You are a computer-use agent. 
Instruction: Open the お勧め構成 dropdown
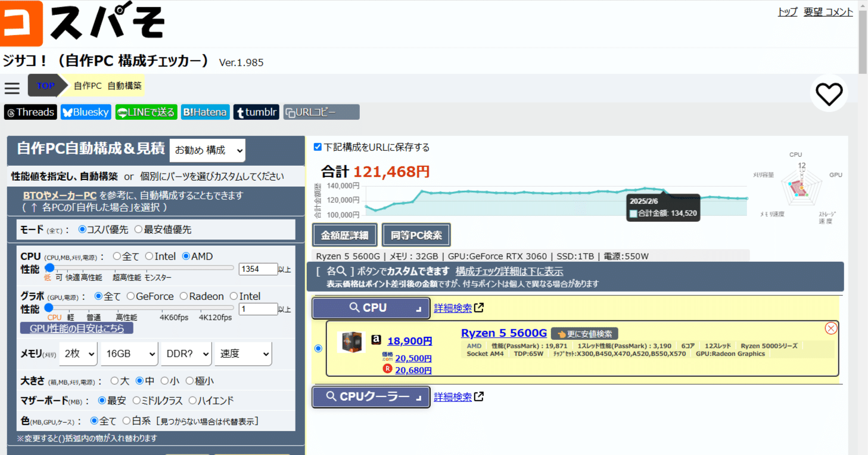coord(207,150)
